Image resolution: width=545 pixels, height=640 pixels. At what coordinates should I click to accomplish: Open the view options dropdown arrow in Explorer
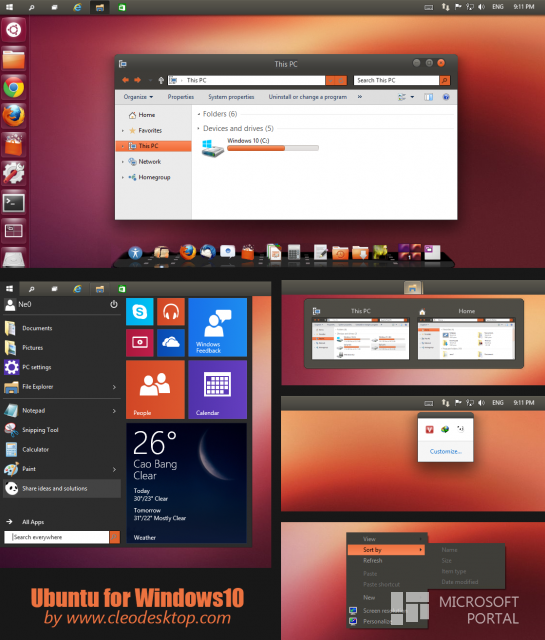coord(412,97)
